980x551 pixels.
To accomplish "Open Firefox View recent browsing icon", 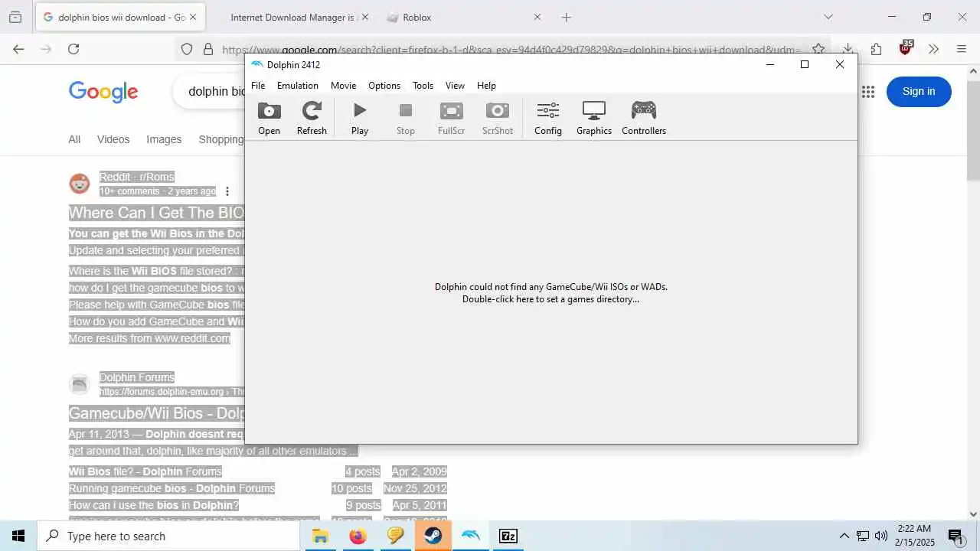I will 15,17.
